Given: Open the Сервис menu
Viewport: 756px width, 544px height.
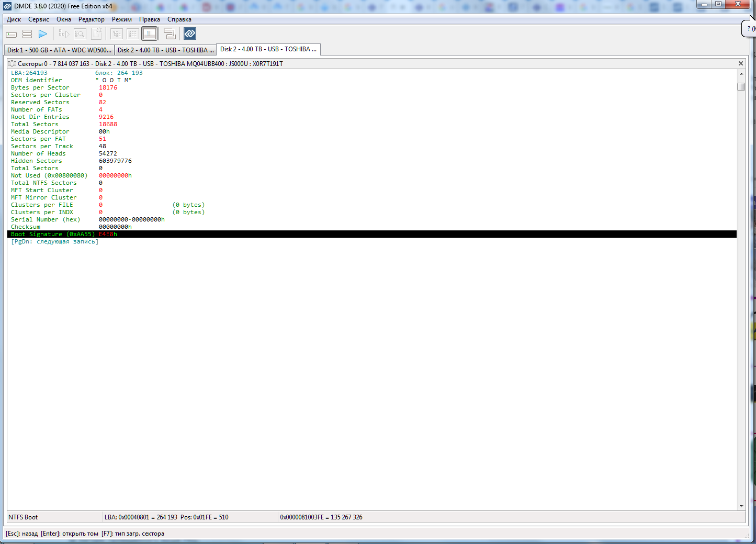Looking at the screenshot, I should [x=39, y=19].
